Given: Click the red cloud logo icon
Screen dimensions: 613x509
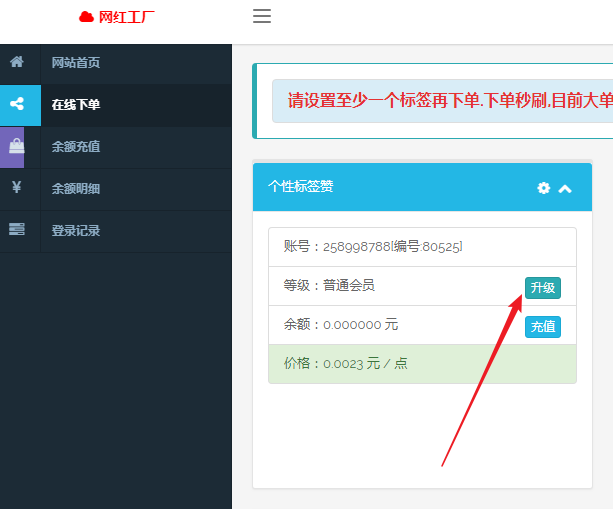Looking at the screenshot, I should [86, 17].
